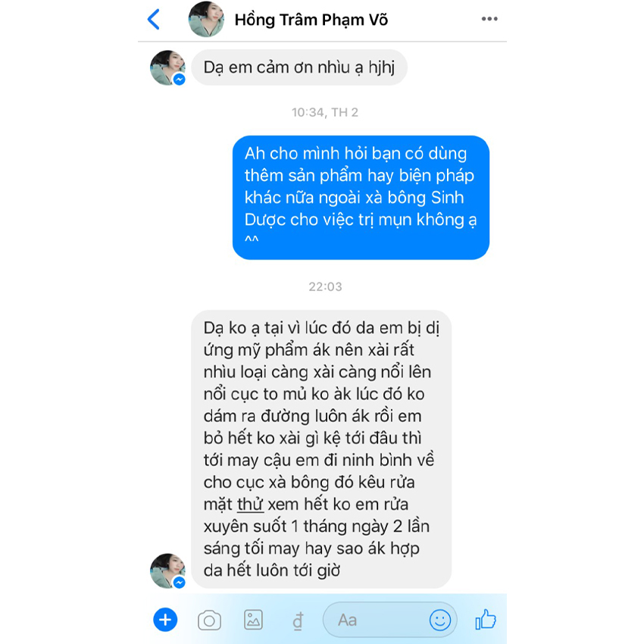Open the three-dot conversation options menu

(489, 19)
